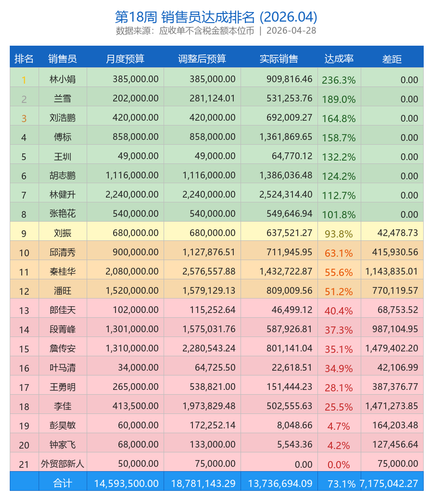The height and width of the screenshot is (500, 433).
Task: Select salesperson name 邱清秀
Action: [62, 252]
